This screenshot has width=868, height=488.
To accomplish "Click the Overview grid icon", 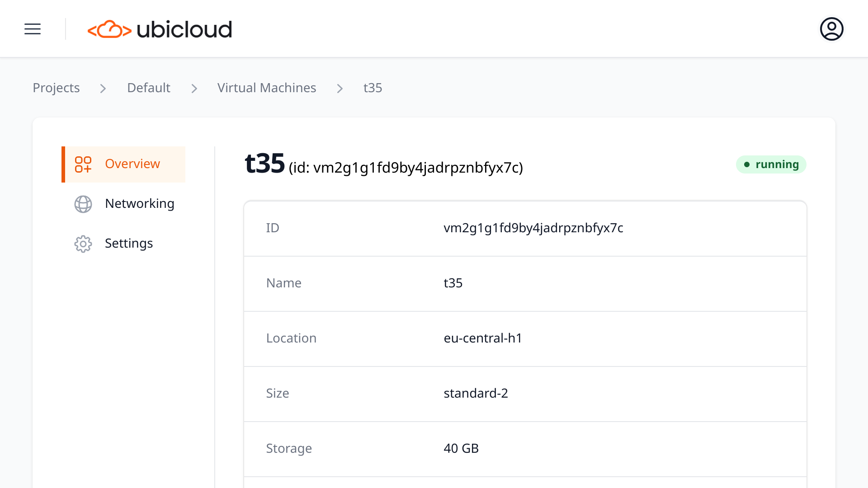I will point(83,164).
